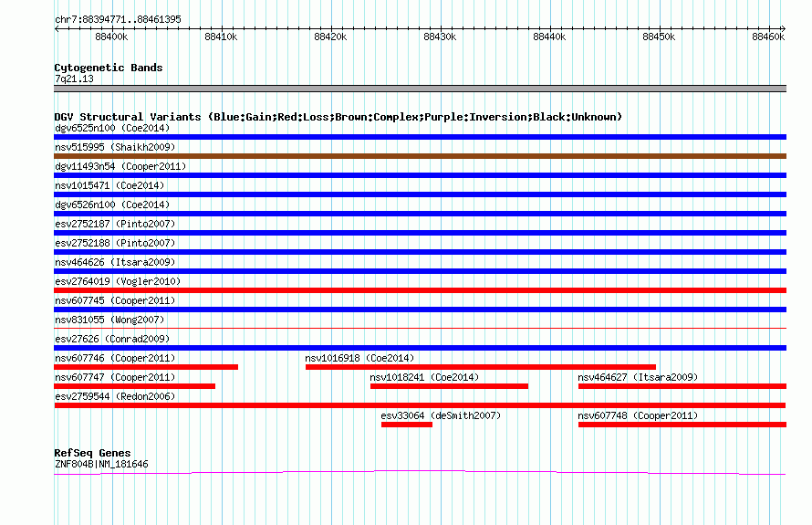Click the red bar under nsv464627
The height and width of the screenshot is (525, 812).
coord(682,386)
